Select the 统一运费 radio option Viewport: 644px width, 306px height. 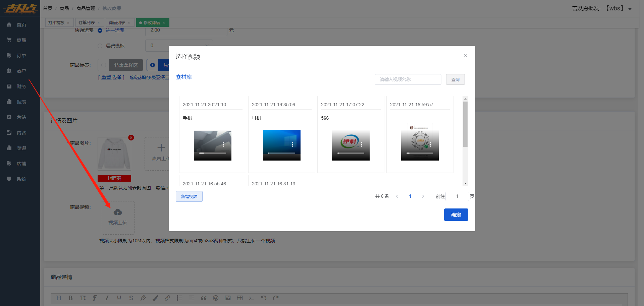(x=100, y=30)
